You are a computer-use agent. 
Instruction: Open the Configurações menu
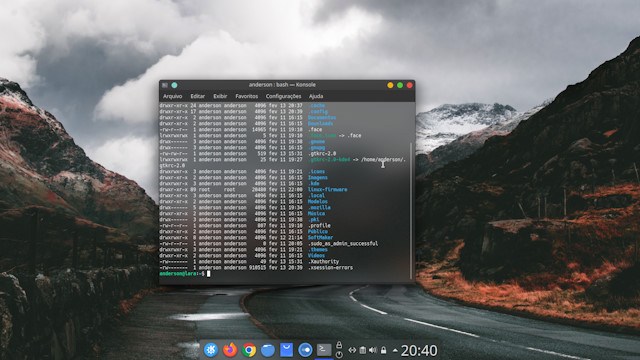click(x=283, y=96)
